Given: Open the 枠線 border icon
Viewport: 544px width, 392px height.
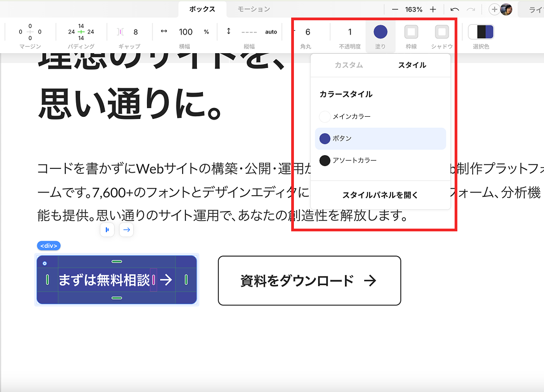Looking at the screenshot, I should pyautogui.click(x=411, y=32).
